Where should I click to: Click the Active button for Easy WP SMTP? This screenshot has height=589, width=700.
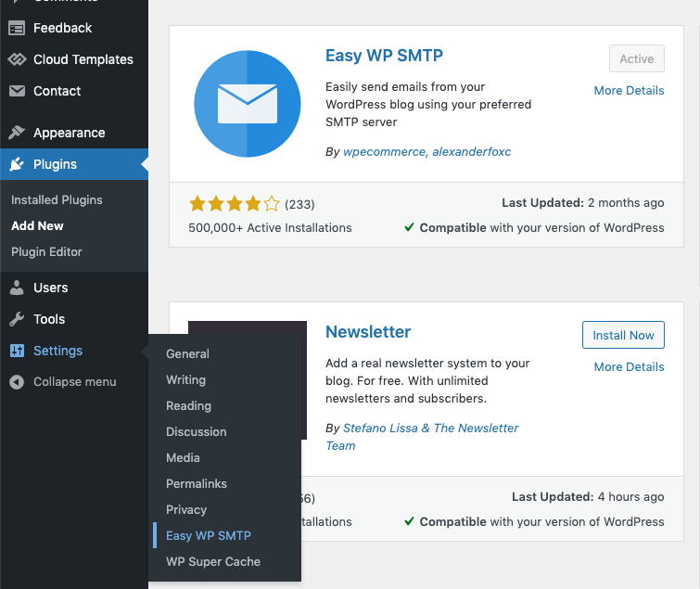click(x=637, y=58)
